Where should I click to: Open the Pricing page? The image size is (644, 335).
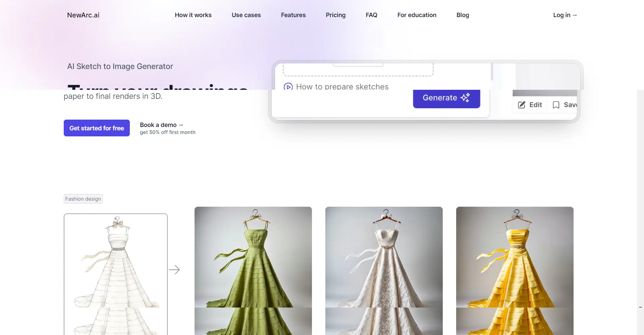pos(335,15)
